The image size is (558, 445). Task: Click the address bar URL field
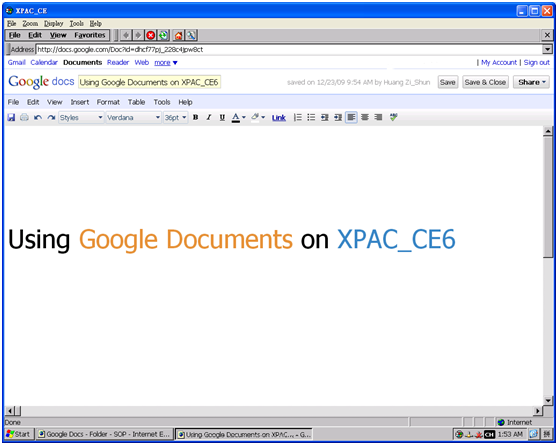289,49
